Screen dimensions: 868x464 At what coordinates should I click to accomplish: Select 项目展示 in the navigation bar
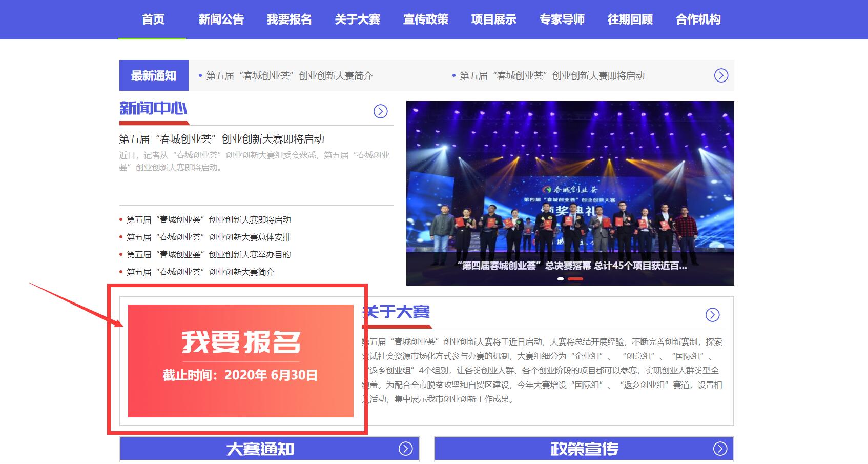coord(493,19)
